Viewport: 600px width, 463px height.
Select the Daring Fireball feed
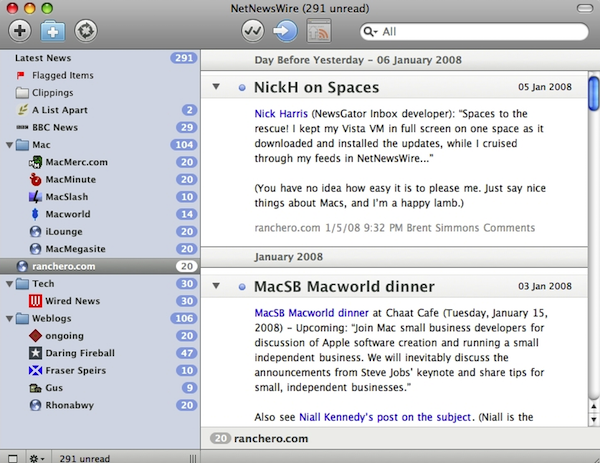point(80,353)
